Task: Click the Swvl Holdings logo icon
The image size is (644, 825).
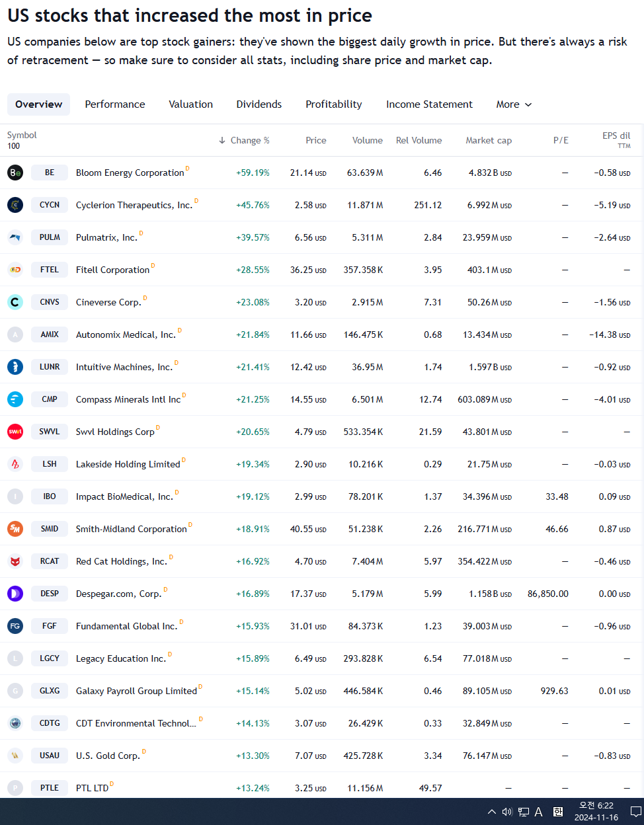Action: pyautogui.click(x=15, y=432)
